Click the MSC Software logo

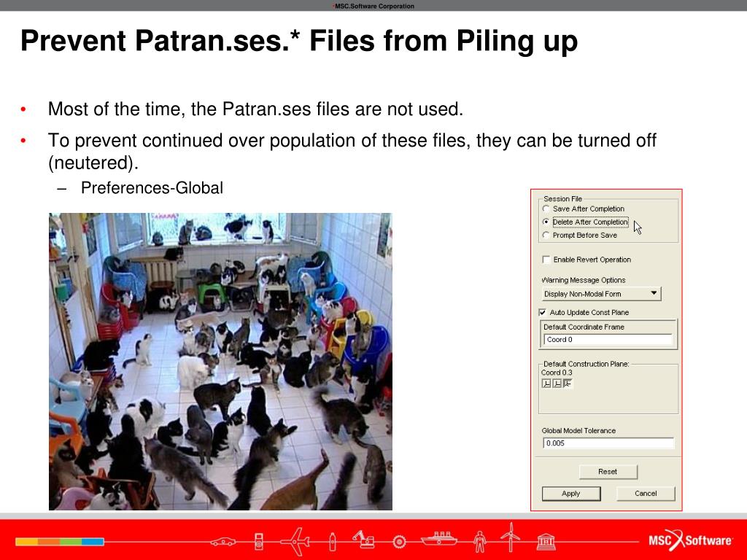tap(690, 540)
